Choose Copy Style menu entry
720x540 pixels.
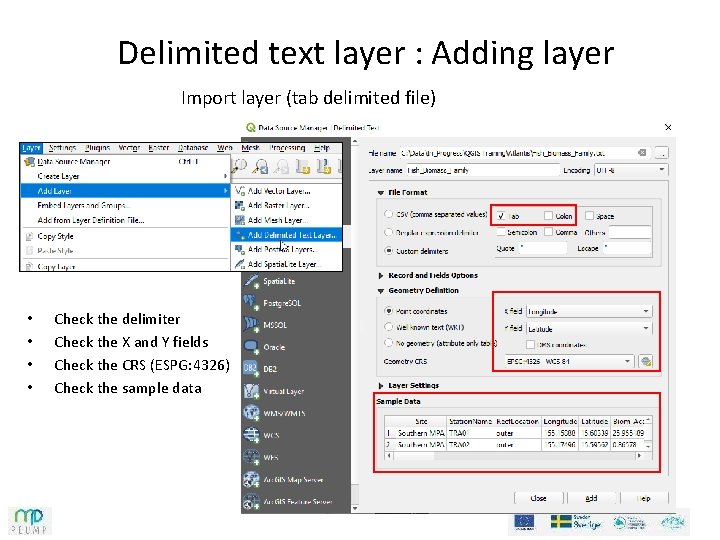(x=125, y=236)
